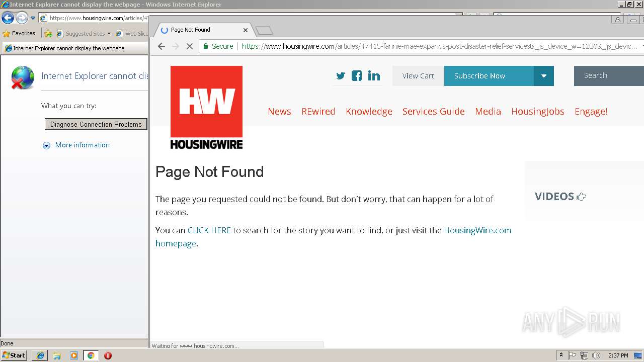Open the Knowledge menu
644x362 pixels.
pos(369,112)
